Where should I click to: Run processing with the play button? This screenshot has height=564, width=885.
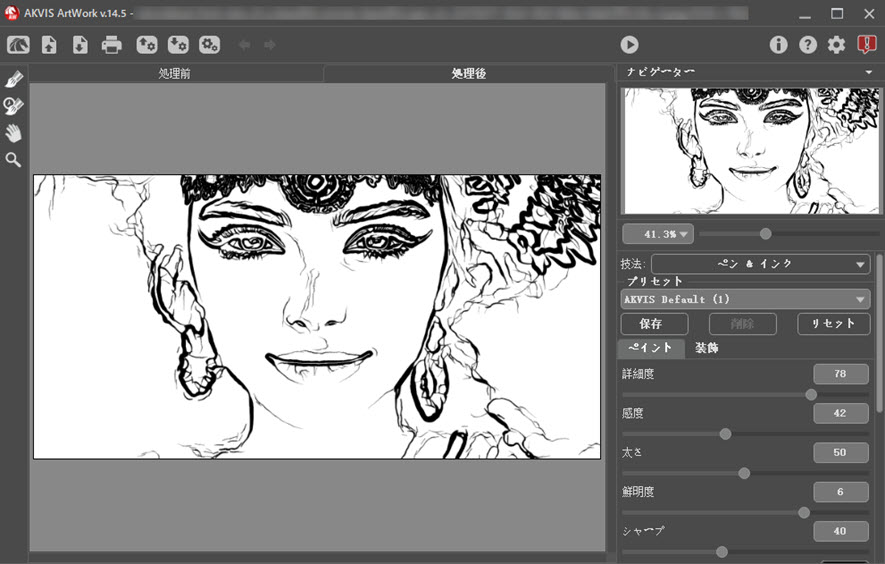[x=629, y=45]
